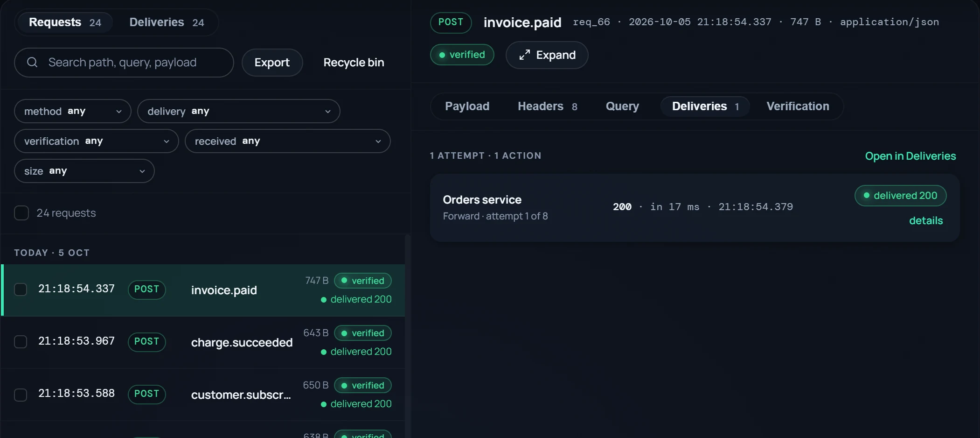Click delivered 200 status on customer.subscr… row
980x438 pixels.
[356, 404]
